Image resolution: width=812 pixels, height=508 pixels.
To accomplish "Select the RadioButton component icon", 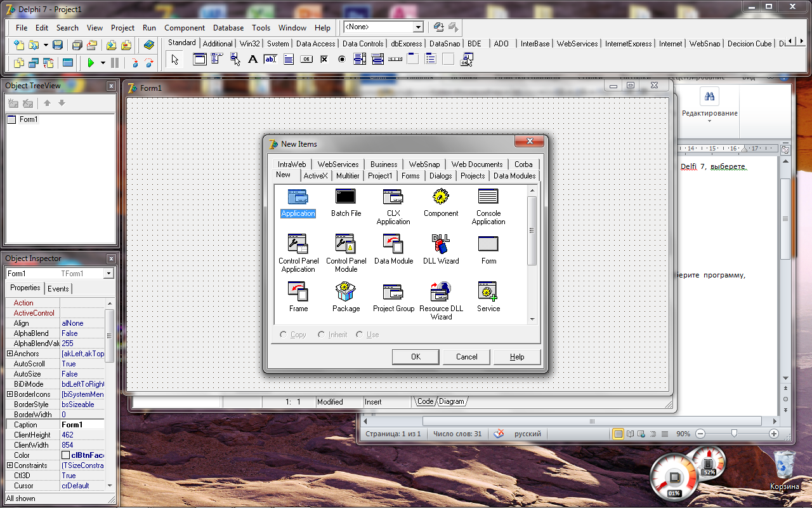I will click(x=341, y=60).
